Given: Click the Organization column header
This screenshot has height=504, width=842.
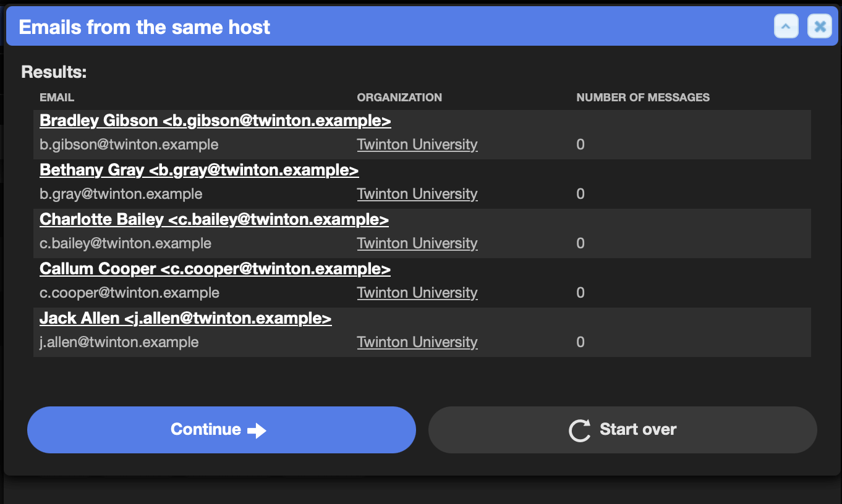Looking at the screenshot, I should 399,98.
